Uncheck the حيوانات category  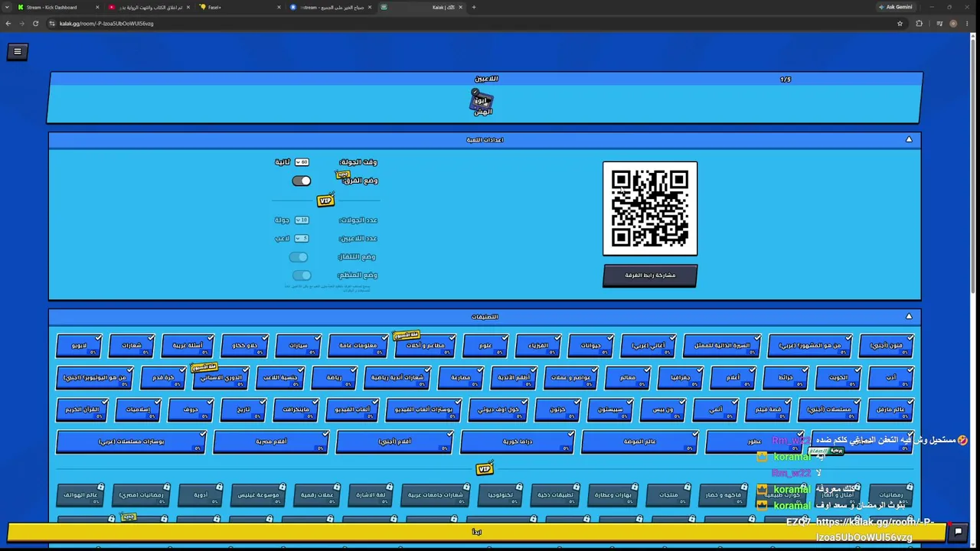point(591,346)
